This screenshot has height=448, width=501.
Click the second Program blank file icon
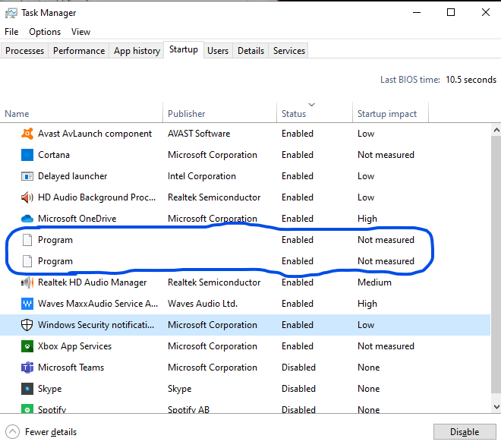coord(27,261)
